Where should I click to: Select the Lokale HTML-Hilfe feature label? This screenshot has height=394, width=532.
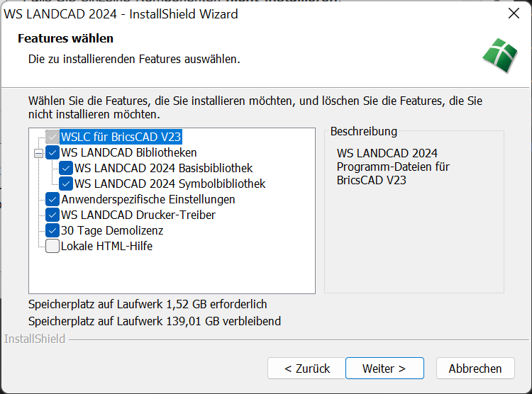pyautogui.click(x=106, y=246)
